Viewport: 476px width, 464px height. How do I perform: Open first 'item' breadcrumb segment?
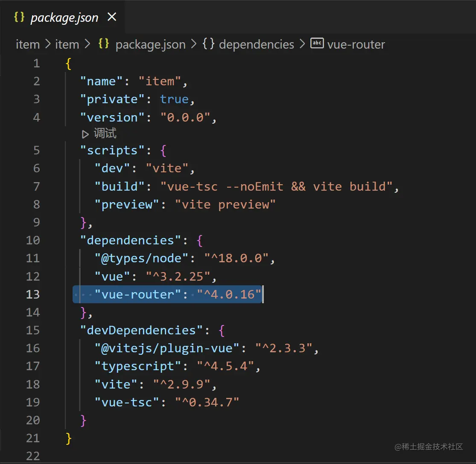pyautogui.click(x=28, y=45)
